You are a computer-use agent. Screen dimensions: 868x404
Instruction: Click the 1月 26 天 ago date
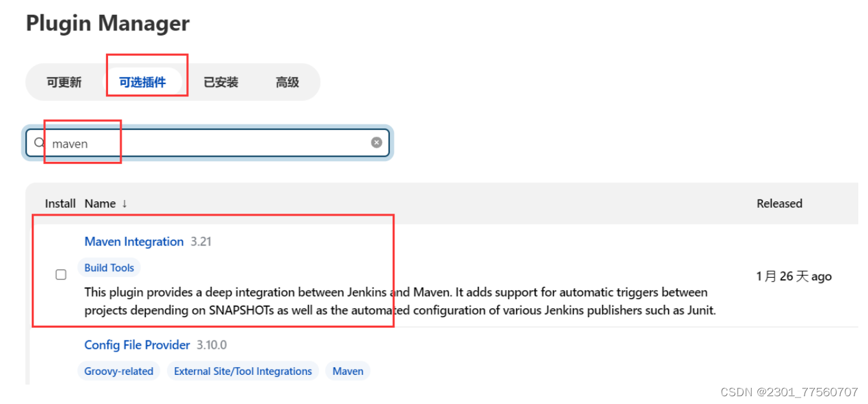click(x=794, y=276)
